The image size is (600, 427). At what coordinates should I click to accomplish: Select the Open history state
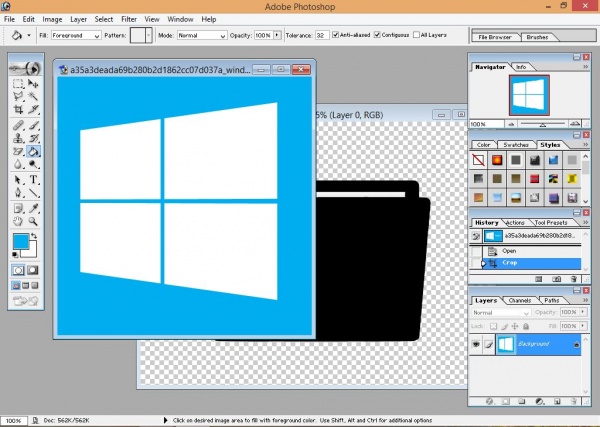click(509, 251)
